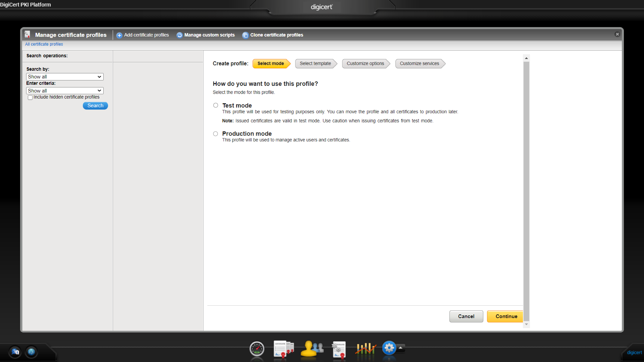Click the globe language icon bottom-left
The height and width of the screenshot is (362, 644).
pos(31,352)
